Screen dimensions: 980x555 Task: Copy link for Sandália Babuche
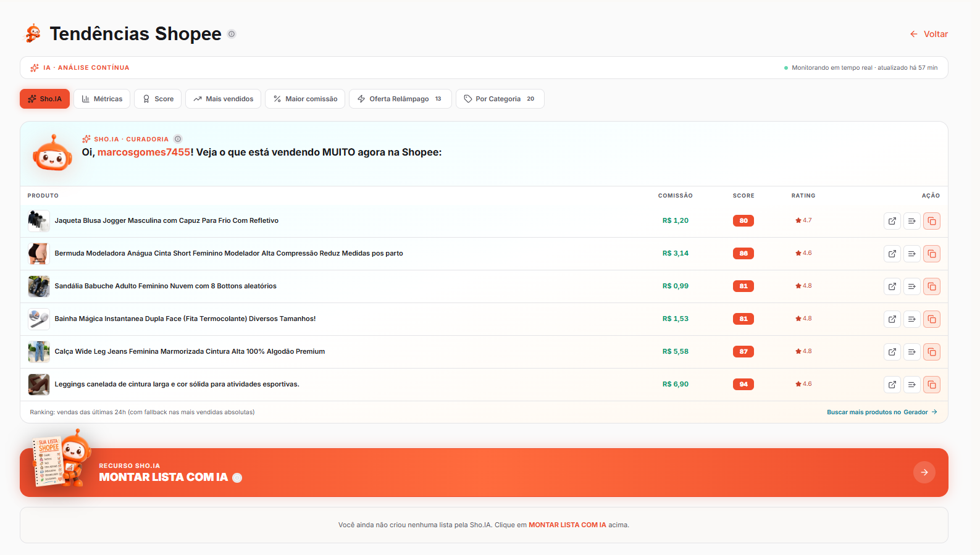(932, 286)
